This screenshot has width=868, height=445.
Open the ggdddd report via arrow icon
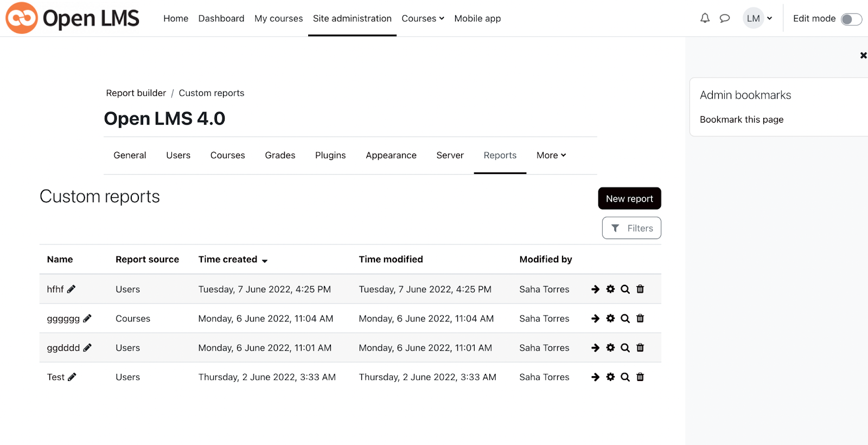tap(595, 348)
